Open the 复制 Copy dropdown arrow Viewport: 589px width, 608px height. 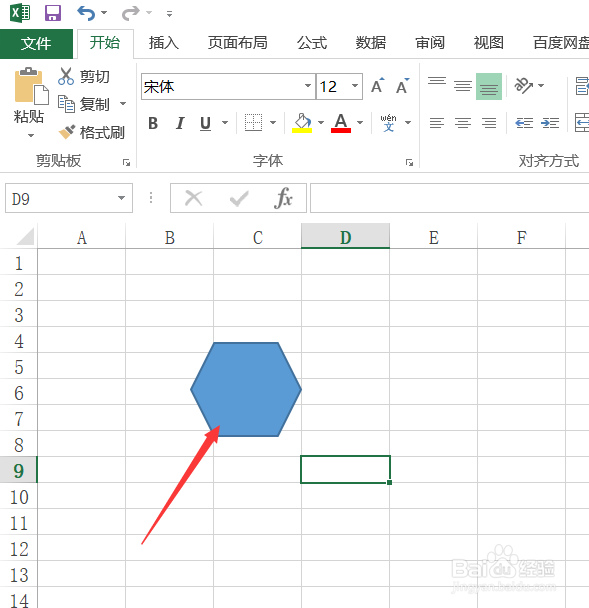point(123,104)
